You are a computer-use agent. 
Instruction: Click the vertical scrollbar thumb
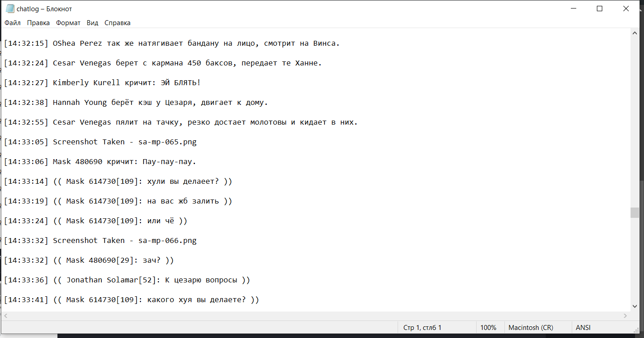point(635,212)
